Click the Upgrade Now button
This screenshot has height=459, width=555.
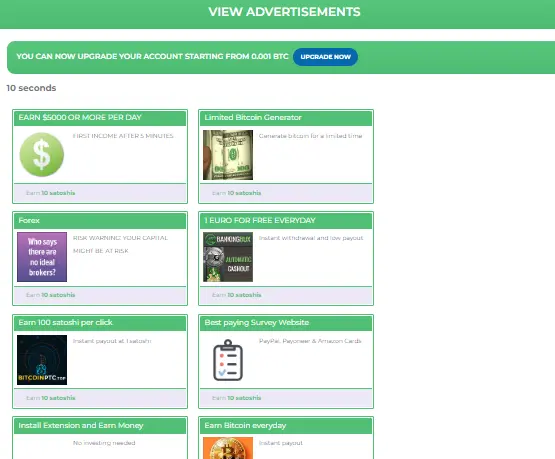(x=325, y=57)
